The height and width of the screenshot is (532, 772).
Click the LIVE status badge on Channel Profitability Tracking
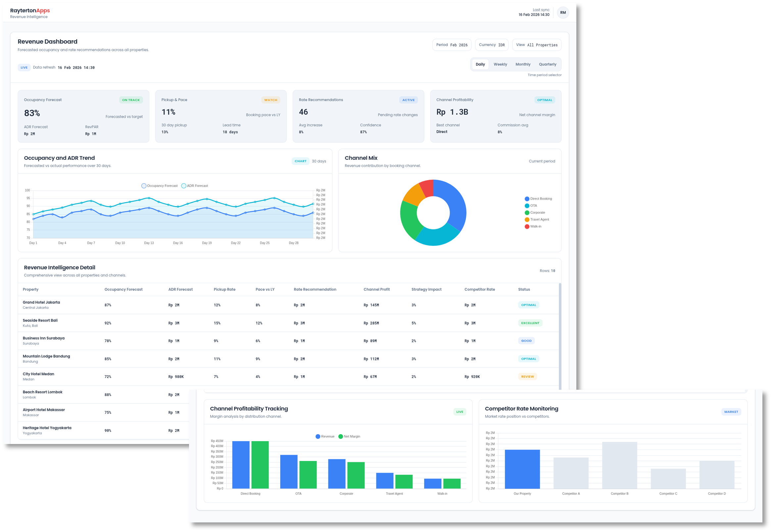(x=460, y=412)
